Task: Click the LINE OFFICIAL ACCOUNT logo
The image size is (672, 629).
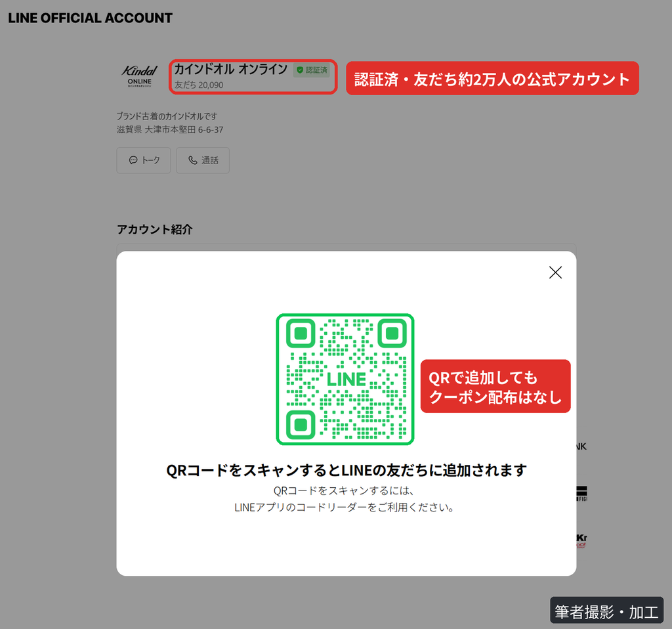Action: click(90, 18)
